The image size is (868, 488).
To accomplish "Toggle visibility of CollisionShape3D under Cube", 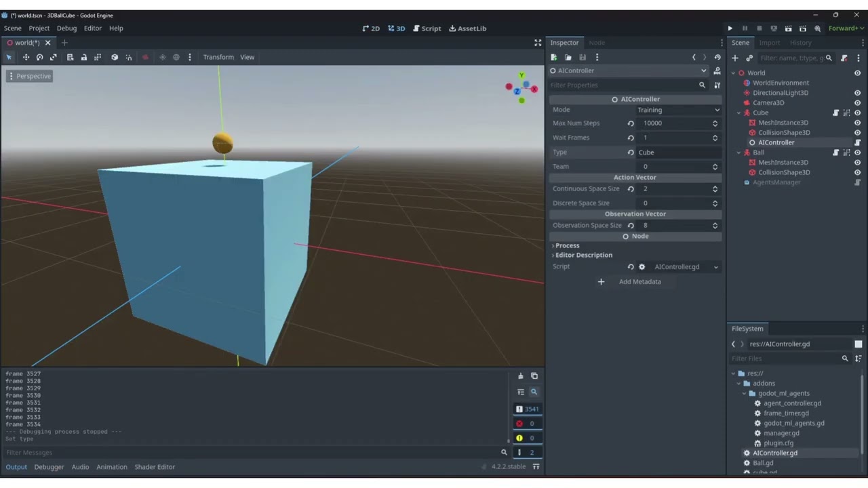I will pyautogui.click(x=857, y=132).
